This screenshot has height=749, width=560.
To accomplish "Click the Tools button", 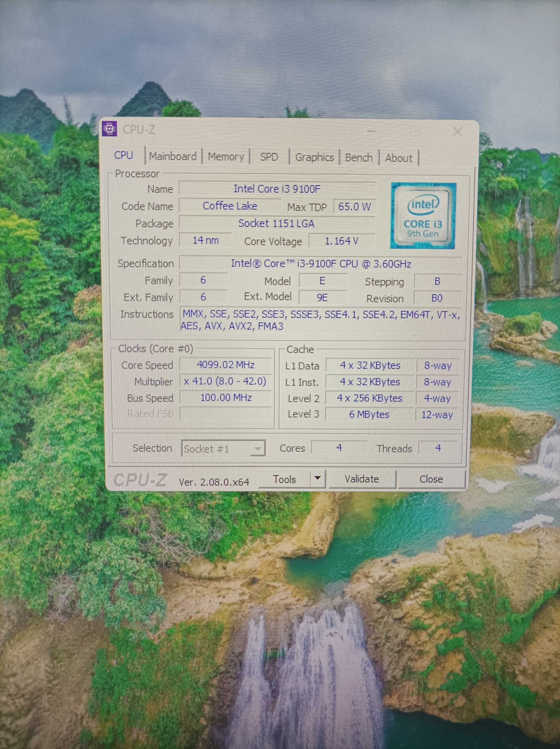I will [284, 479].
